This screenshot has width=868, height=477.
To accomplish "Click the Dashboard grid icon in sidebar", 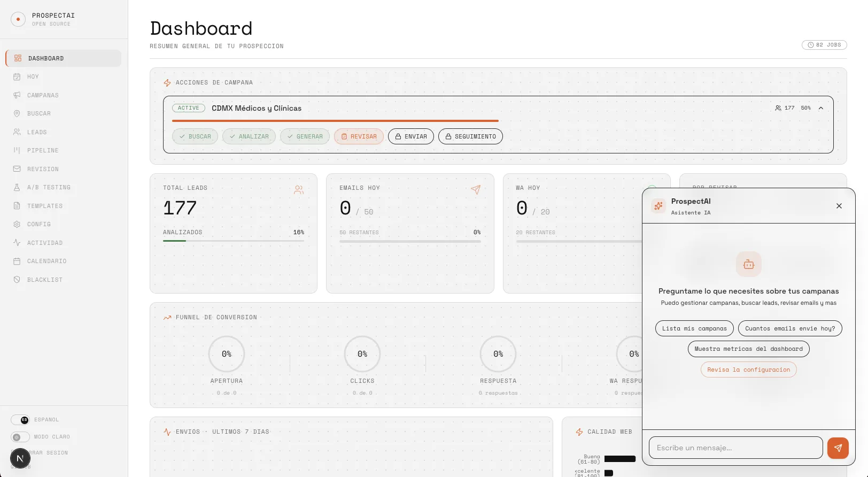I will 18,58.
